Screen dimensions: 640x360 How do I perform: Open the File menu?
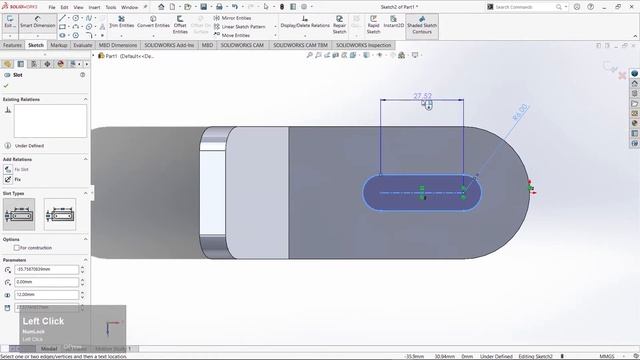pos(52,7)
